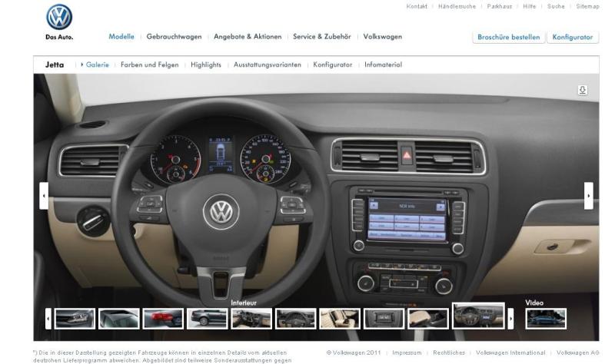Switch to the Infomaterial tab
615x364 pixels.
tap(383, 65)
